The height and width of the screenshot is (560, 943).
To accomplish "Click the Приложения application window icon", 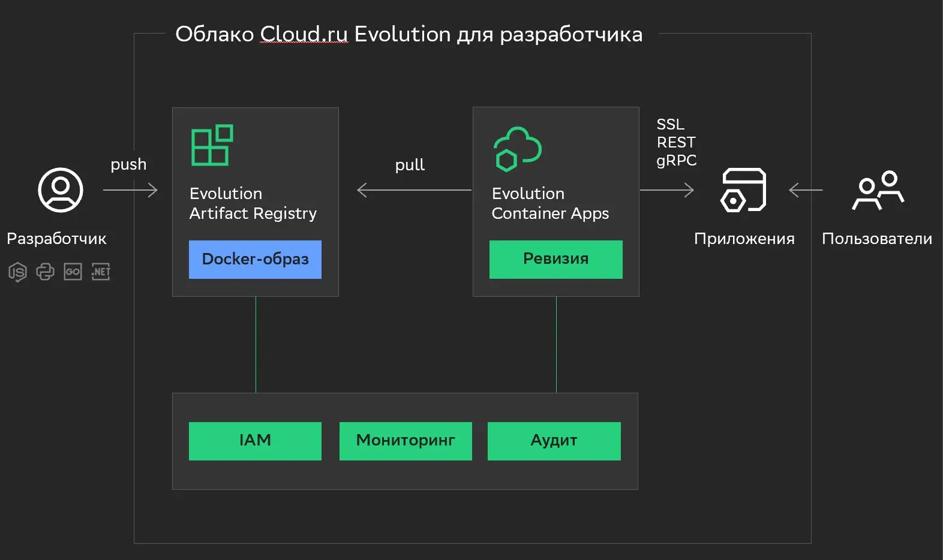I will tap(743, 190).
